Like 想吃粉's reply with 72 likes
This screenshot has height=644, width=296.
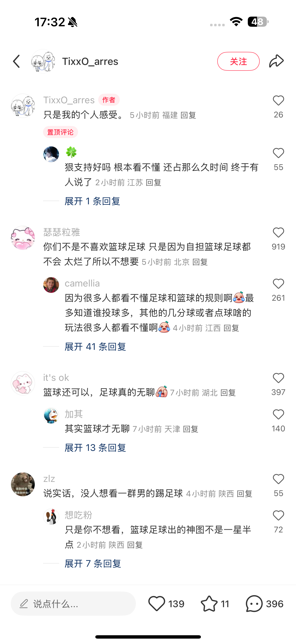tap(278, 516)
